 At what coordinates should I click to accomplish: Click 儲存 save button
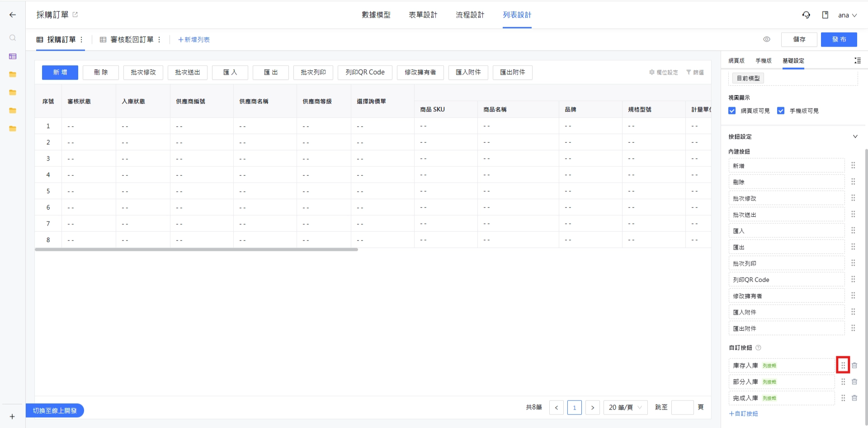point(799,39)
